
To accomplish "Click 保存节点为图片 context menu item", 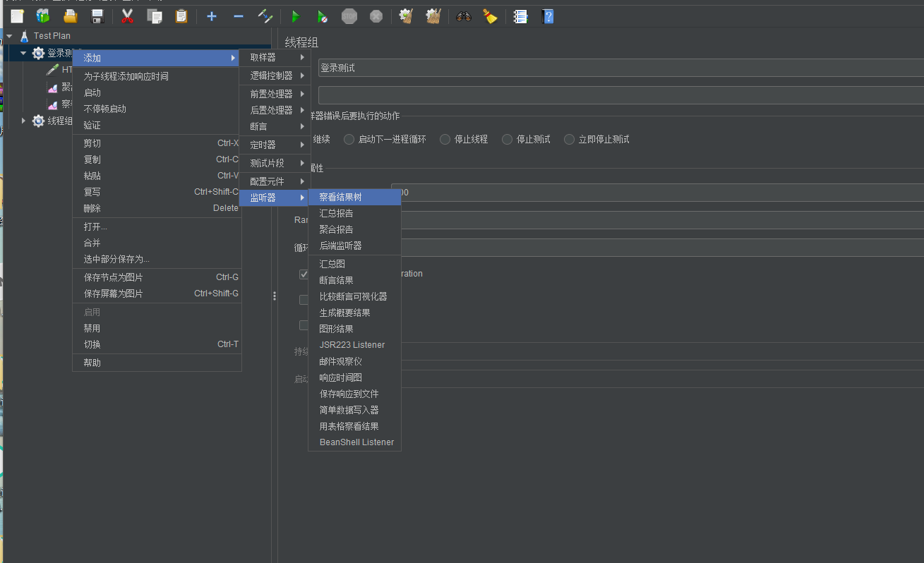I will pos(157,277).
